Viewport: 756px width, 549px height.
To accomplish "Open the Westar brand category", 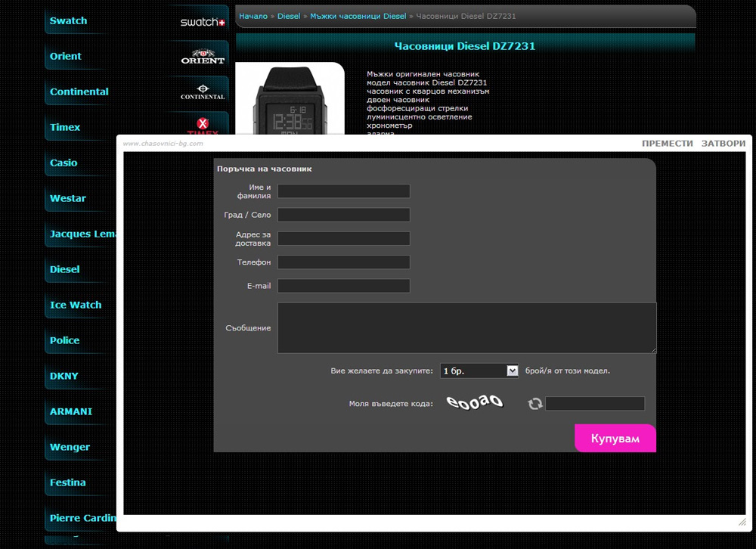I will tap(68, 198).
